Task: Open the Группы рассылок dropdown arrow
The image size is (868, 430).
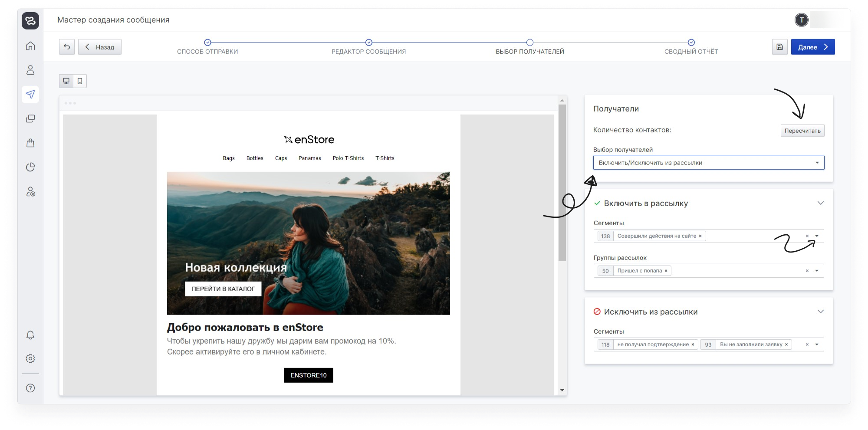Action: point(817,271)
